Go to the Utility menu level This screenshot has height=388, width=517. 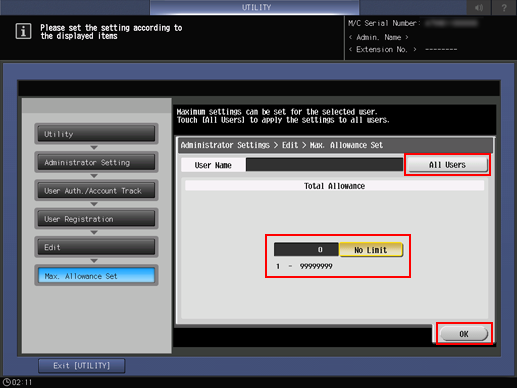pyautogui.click(x=96, y=134)
